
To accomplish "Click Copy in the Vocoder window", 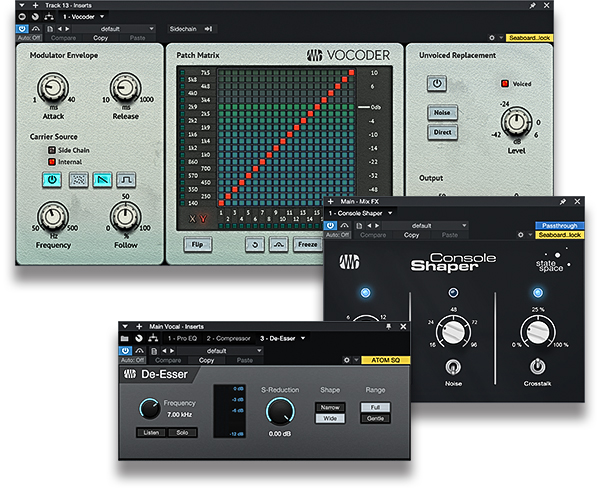I will (101, 38).
